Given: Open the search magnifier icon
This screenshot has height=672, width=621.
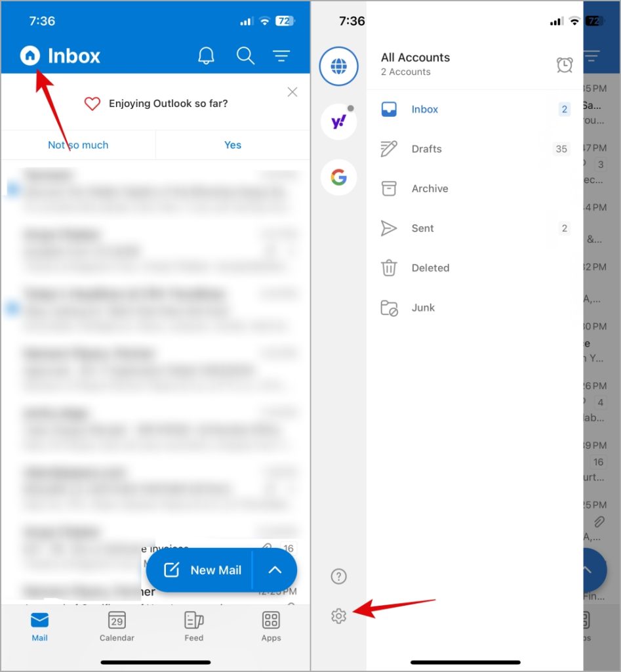Looking at the screenshot, I should [245, 56].
